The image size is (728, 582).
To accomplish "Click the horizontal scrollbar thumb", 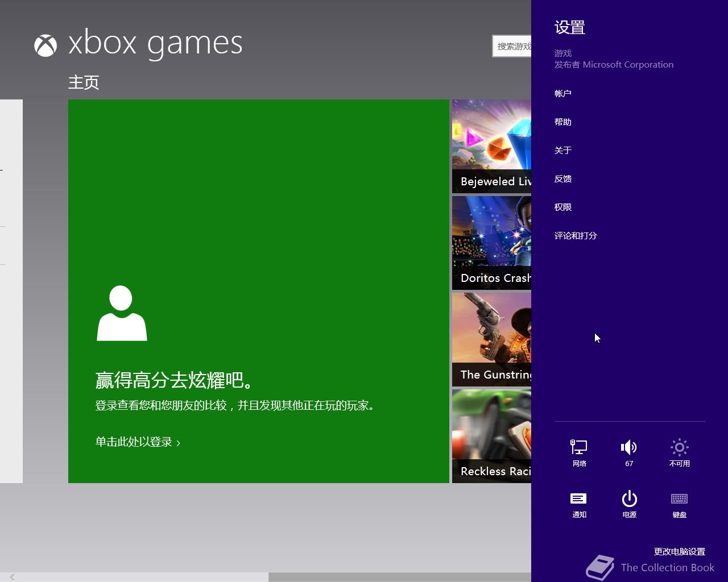I will [400, 577].
